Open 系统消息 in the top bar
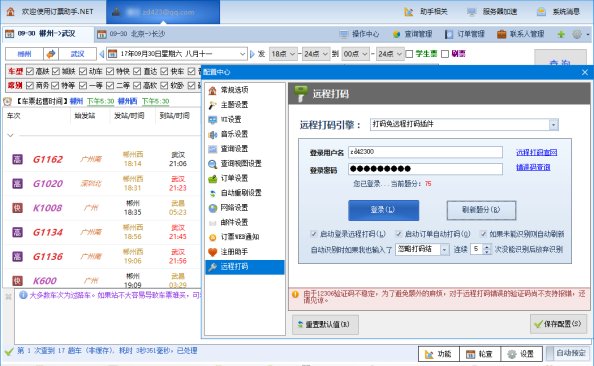This screenshot has width=594, height=366. pyautogui.click(x=558, y=12)
